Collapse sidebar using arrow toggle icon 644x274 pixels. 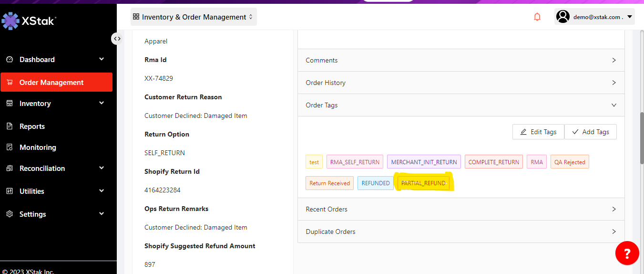click(117, 39)
